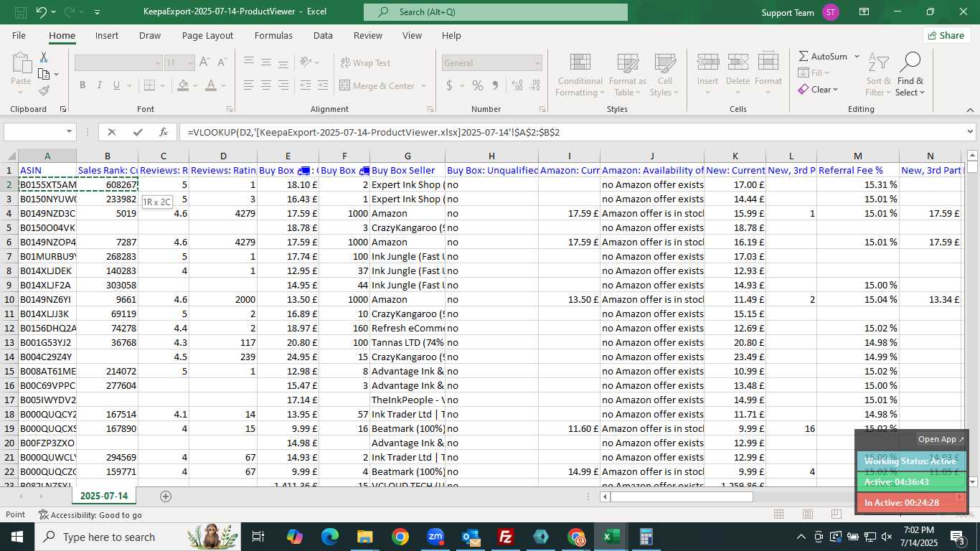Switch to the Data tab

[323, 35]
